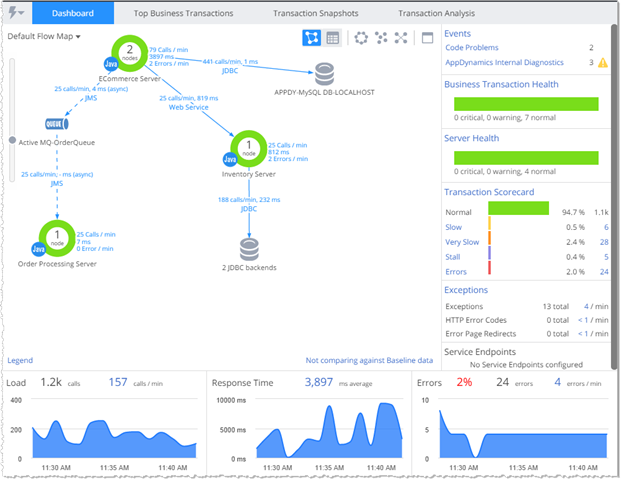Viewport: 624px width, 485px height.
Task: Apply the scattered nodes layout icon
Action: tap(381, 38)
